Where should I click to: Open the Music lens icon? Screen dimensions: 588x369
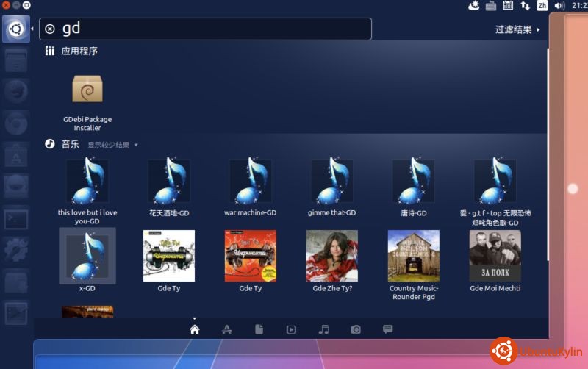coord(324,329)
